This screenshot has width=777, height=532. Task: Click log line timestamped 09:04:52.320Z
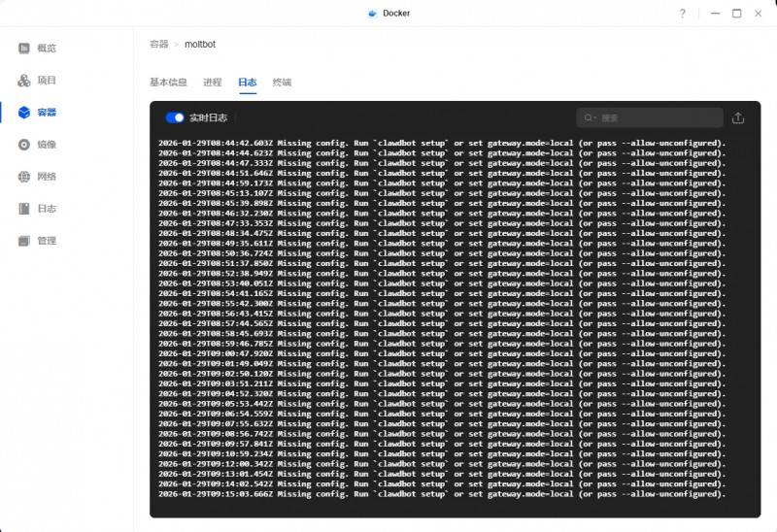point(442,394)
